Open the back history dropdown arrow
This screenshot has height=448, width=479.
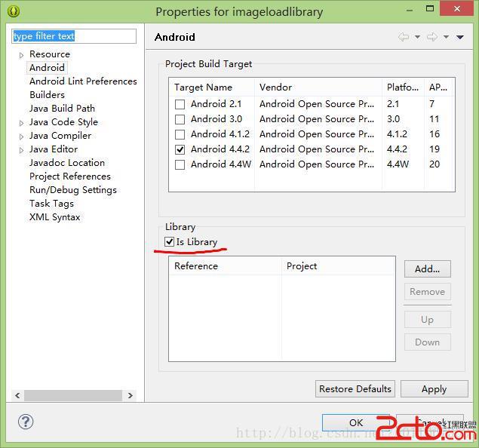(417, 37)
